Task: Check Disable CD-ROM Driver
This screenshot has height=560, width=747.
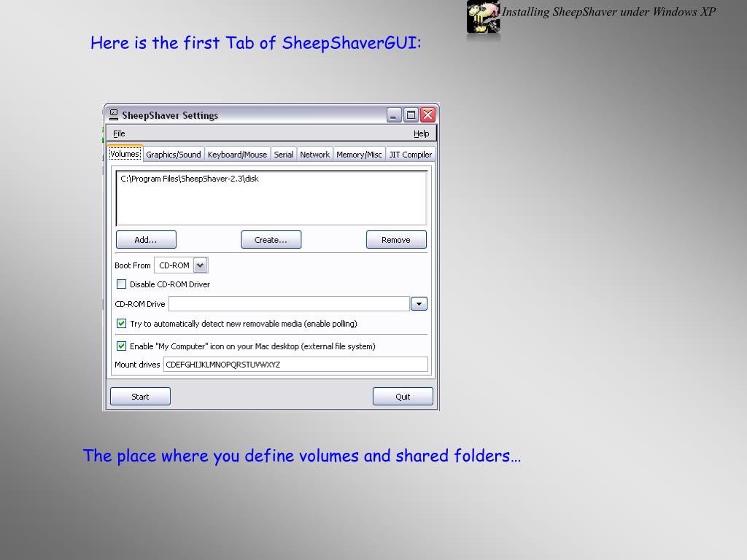Action: point(122,284)
